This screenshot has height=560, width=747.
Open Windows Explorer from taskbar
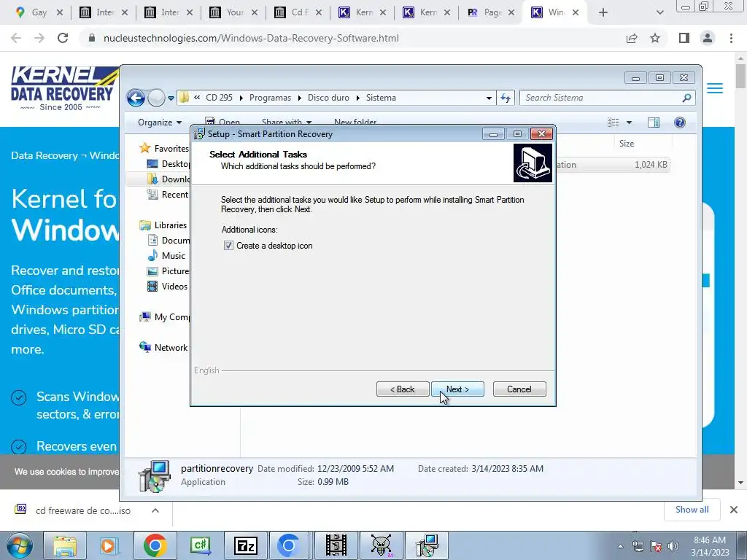coord(65,545)
